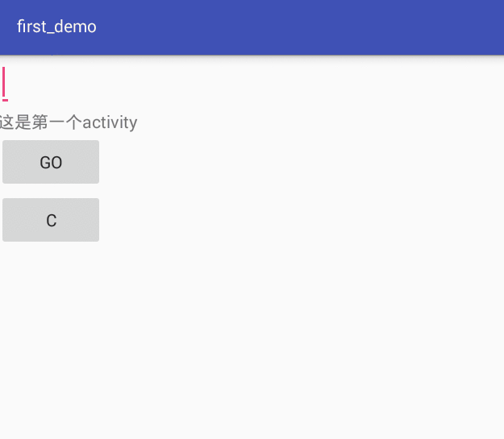Tap the blue app bar
The height and width of the screenshot is (439, 504).
pos(252,27)
